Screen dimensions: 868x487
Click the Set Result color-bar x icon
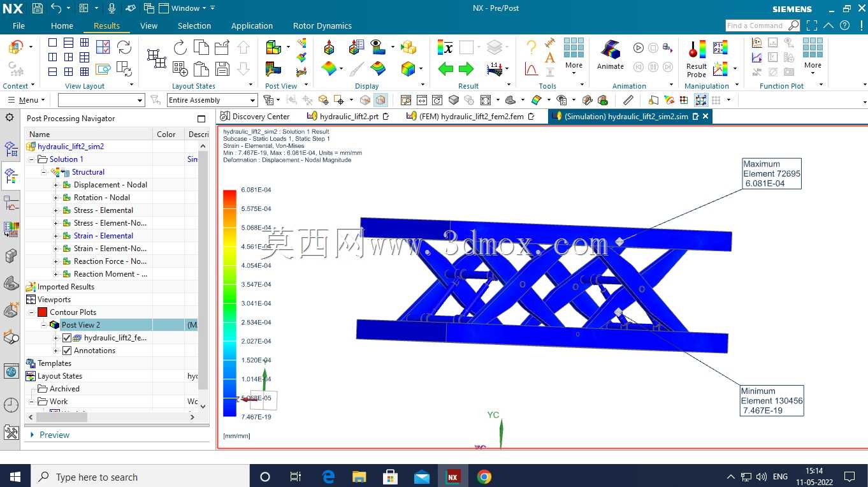(445, 47)
